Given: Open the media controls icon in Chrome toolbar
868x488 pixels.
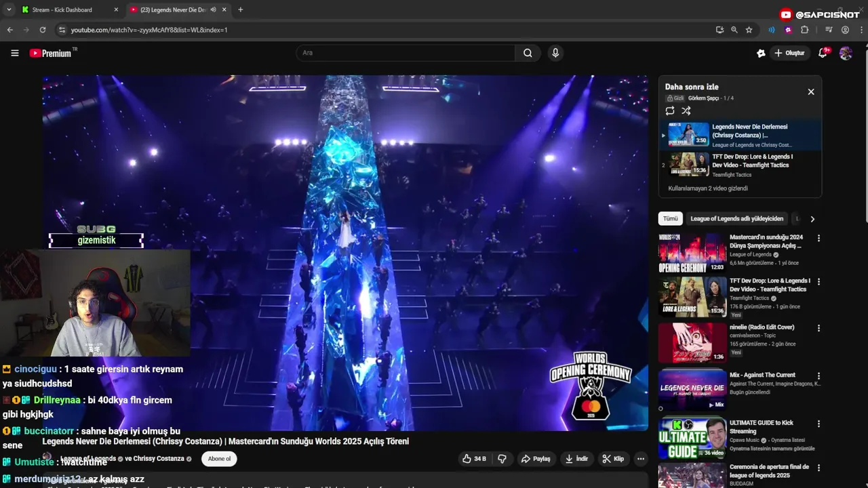Looking at the screenshot, I should [829, 30].
